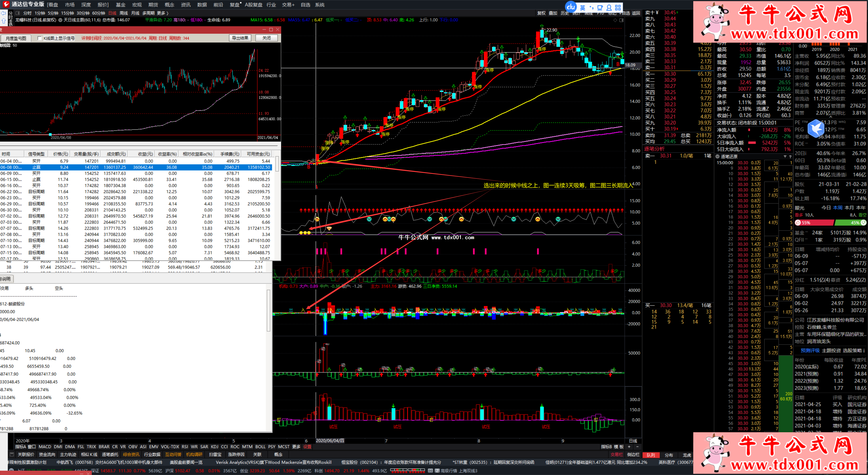Click the diamond icon atop main chart
The height and width of the screenshot is (475, 868).
[615, 20]
